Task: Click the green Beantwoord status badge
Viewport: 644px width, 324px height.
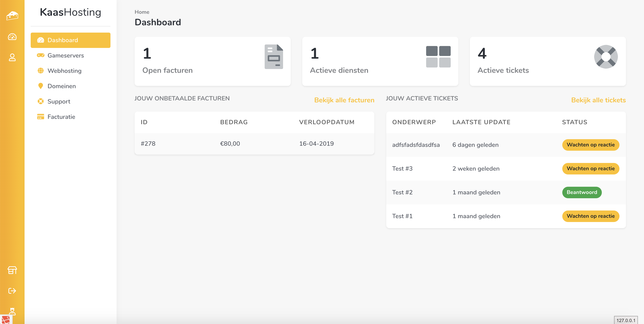Action: click(581, 192)
